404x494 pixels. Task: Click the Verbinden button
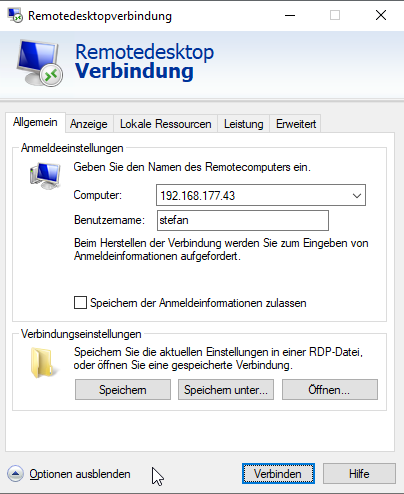(278, 473)
